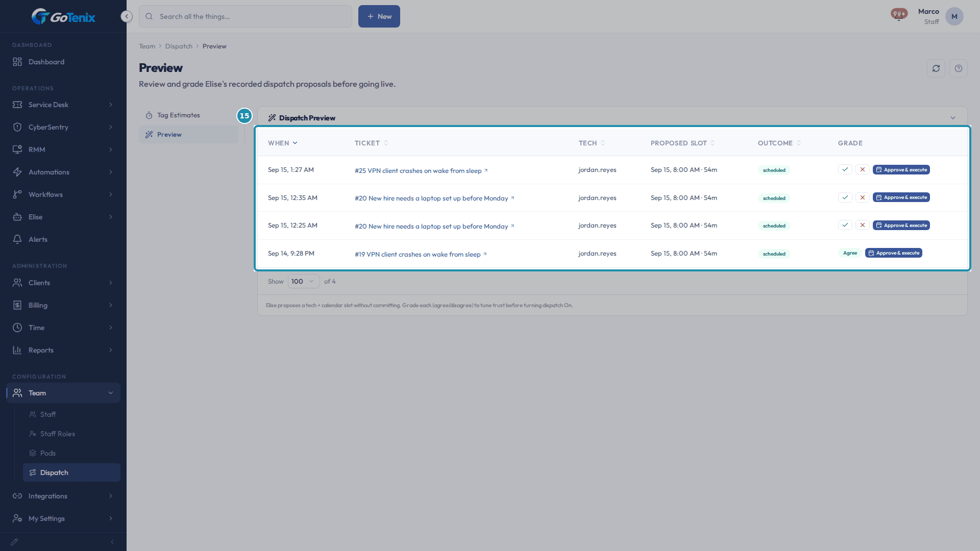Image resolution: width=980 pixels, height=551 pixels.
Task: Open the Show 100 rows dropdown
Action: click(304, 282)
